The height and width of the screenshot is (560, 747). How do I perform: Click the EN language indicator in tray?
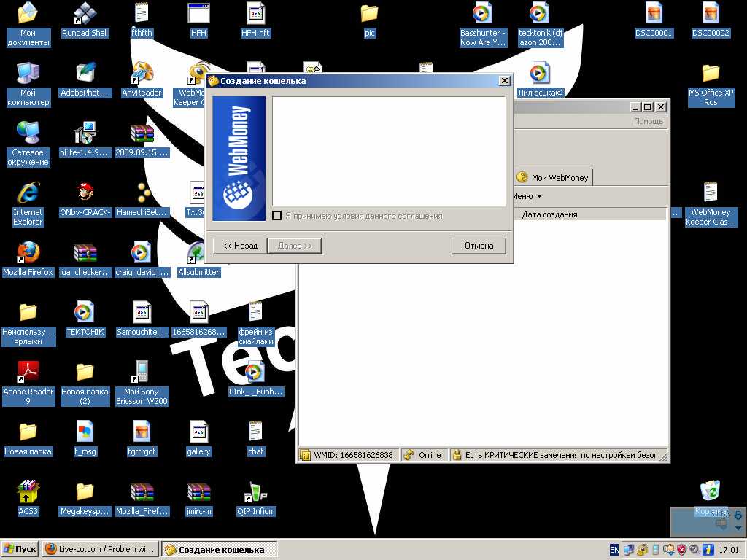(614, 549)
